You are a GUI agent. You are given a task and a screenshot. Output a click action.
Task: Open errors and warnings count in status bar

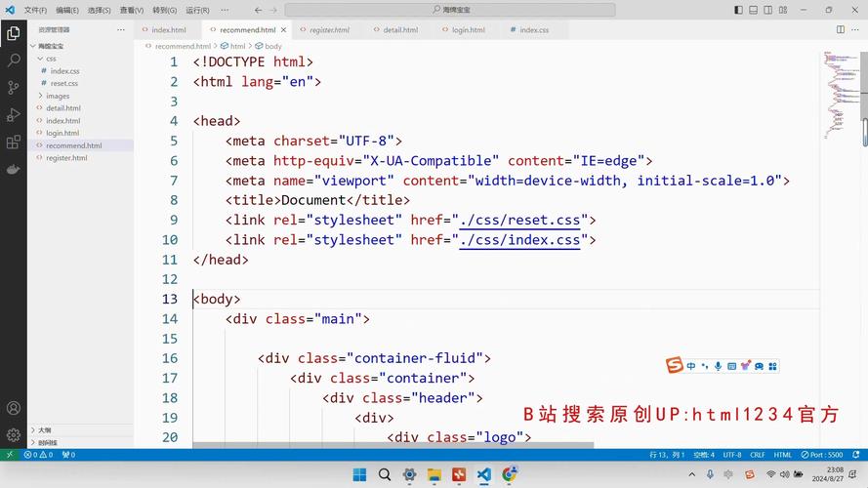tap(38, 455)
